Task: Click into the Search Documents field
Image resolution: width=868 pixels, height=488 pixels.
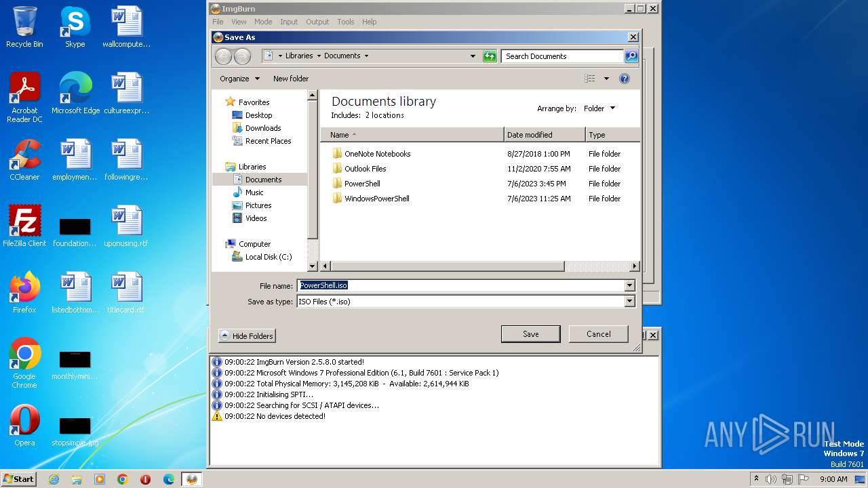Action: (563, 56)
